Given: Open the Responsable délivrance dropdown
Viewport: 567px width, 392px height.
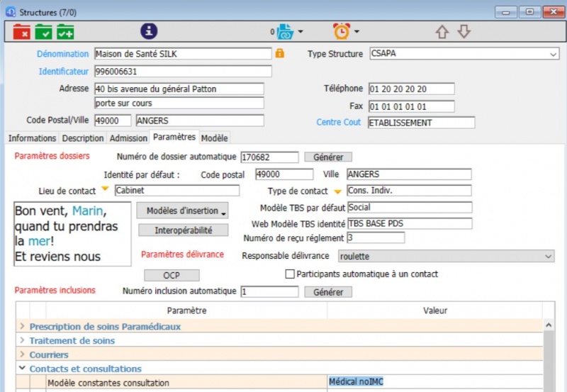Looking at the screenshot, I should click(x=548, y=256).
